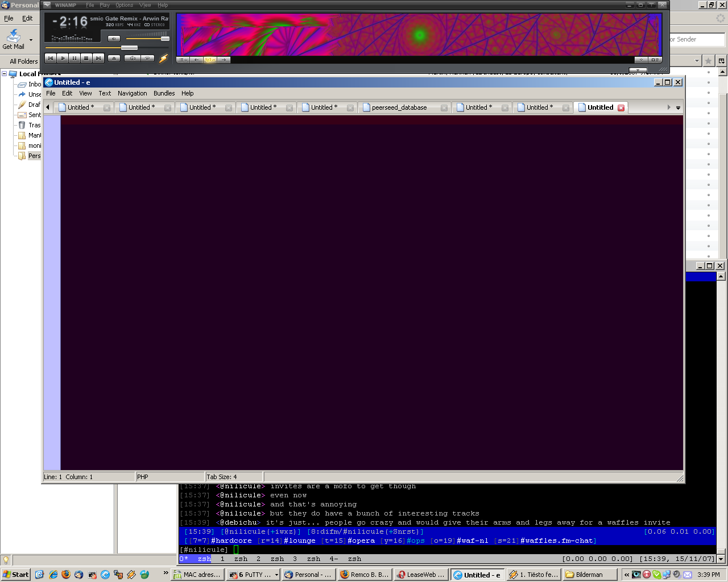Expand hidden system tray icons
The width and height of the screenshot is (728, 582).
(627, 575)
